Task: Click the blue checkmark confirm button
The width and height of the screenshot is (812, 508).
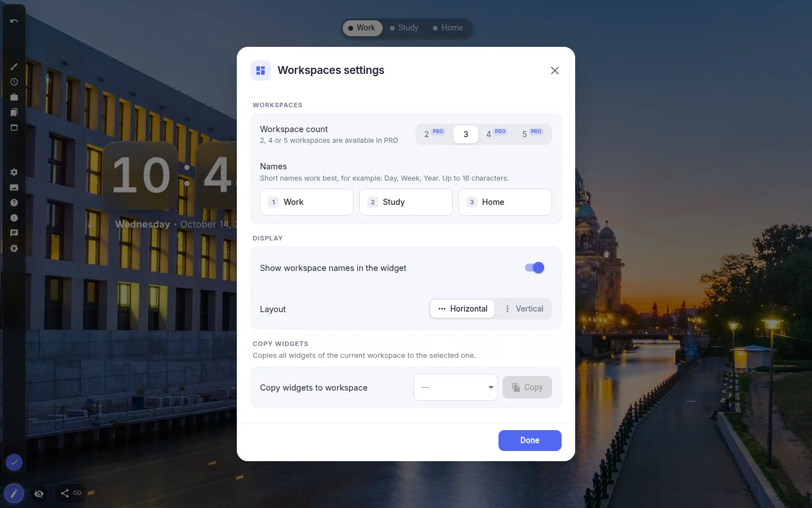Action: click(14, 462)
